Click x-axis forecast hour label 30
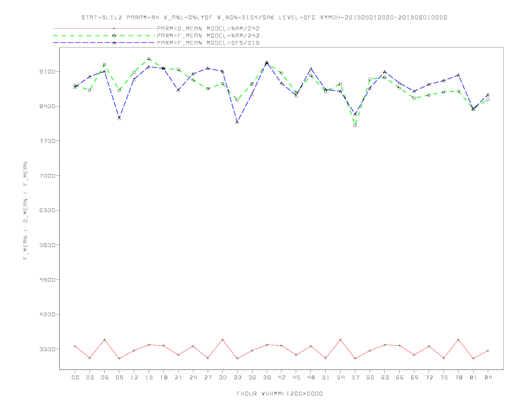 coord(222,377)
